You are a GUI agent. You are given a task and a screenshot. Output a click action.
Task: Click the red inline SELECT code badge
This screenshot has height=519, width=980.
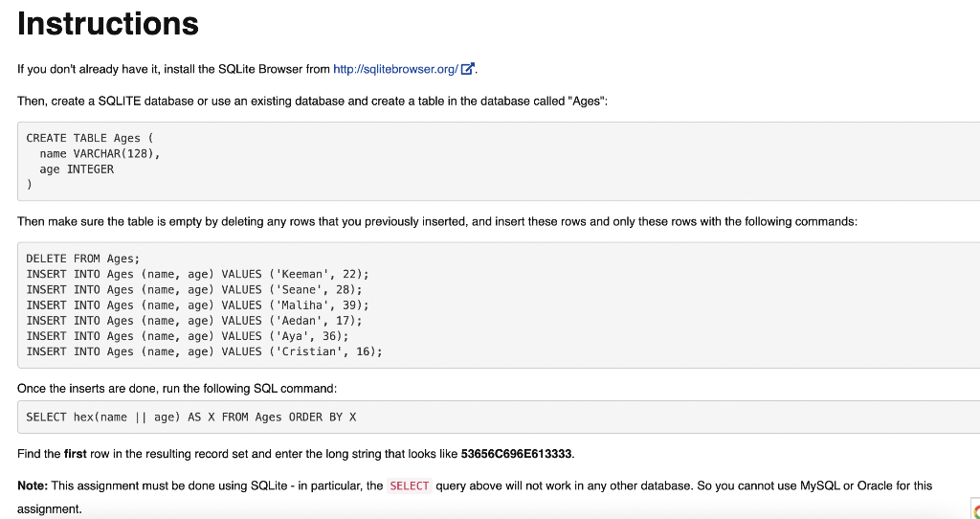coord(410,485)
